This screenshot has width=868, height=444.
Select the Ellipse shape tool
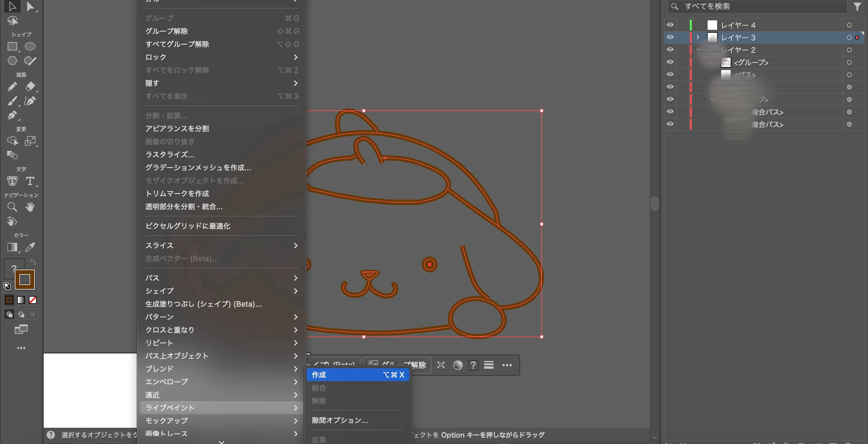30,46
